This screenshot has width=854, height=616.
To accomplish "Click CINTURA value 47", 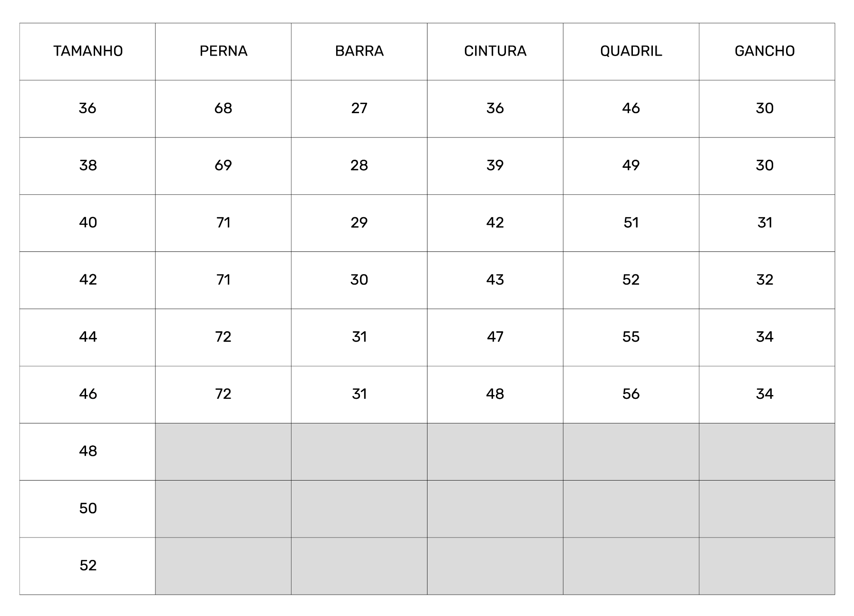I will pos(495,337).
